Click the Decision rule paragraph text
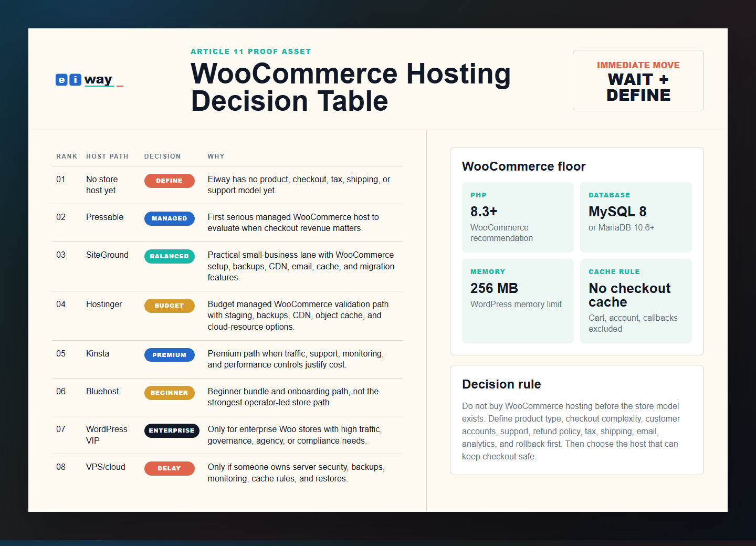 [x=571, y=432]
